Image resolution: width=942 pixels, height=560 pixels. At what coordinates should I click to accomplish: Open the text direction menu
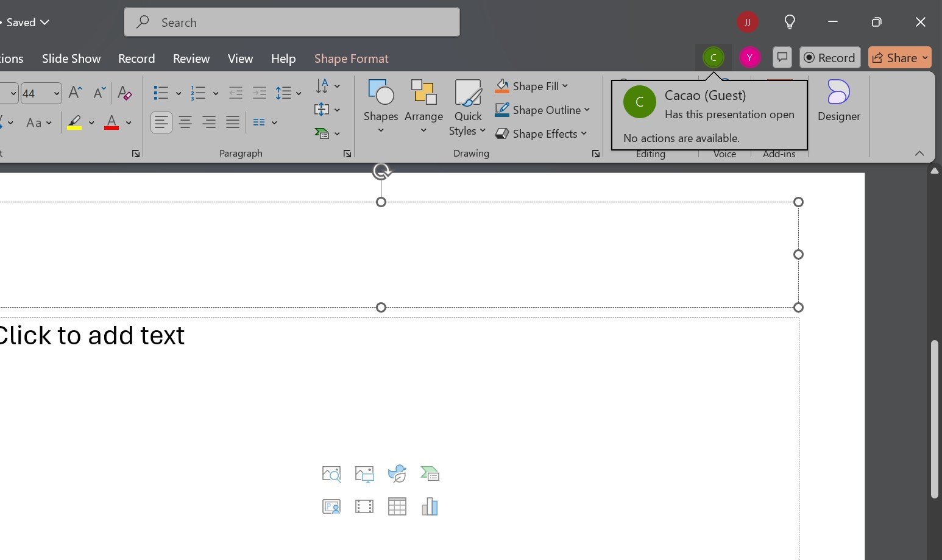pos(327,86)
